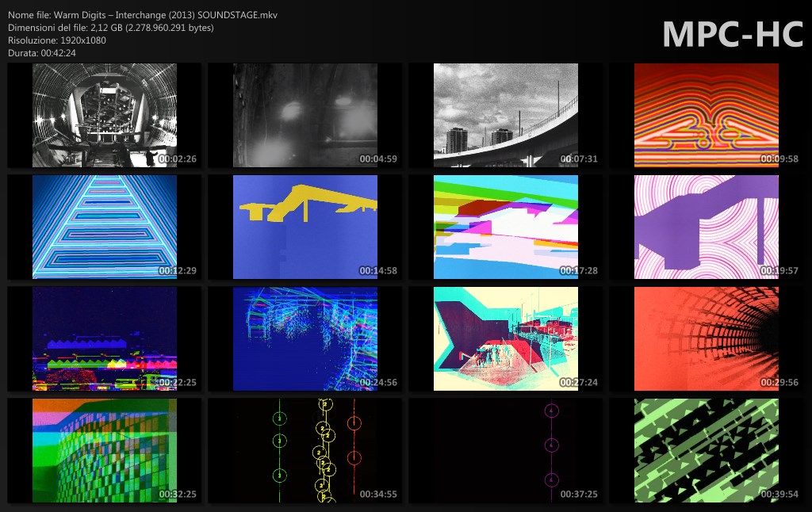This screenshot has width=812, height=512.
Task: Select the green, yellow, red circles frame at 00:34:55
Action: [x=304, y=450]
